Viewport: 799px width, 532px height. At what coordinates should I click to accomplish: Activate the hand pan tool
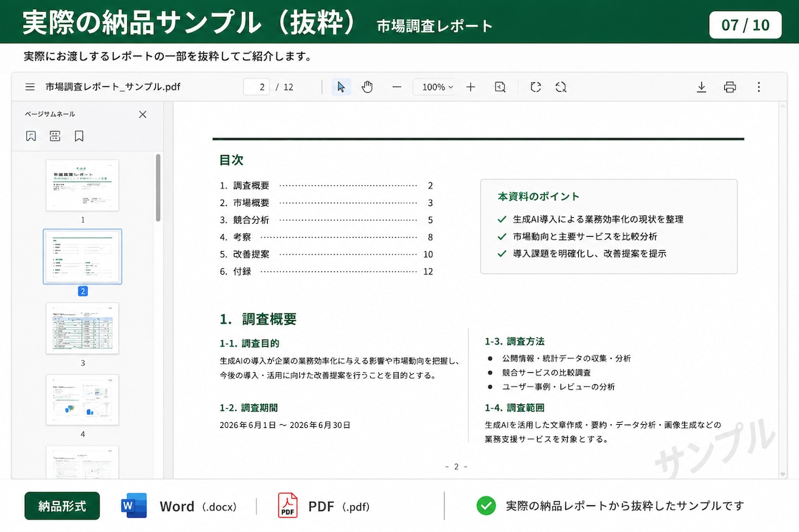[367, 87]
